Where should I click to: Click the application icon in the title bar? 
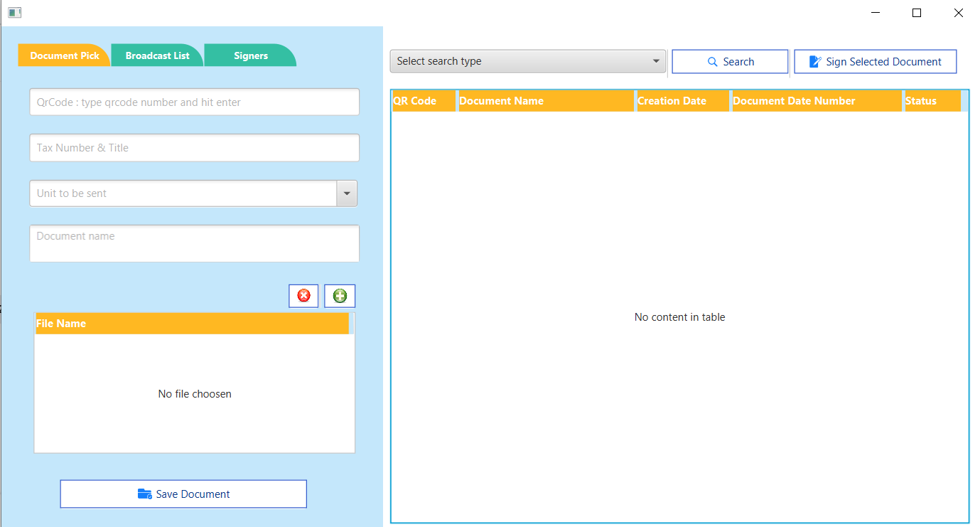coord(16,12)
